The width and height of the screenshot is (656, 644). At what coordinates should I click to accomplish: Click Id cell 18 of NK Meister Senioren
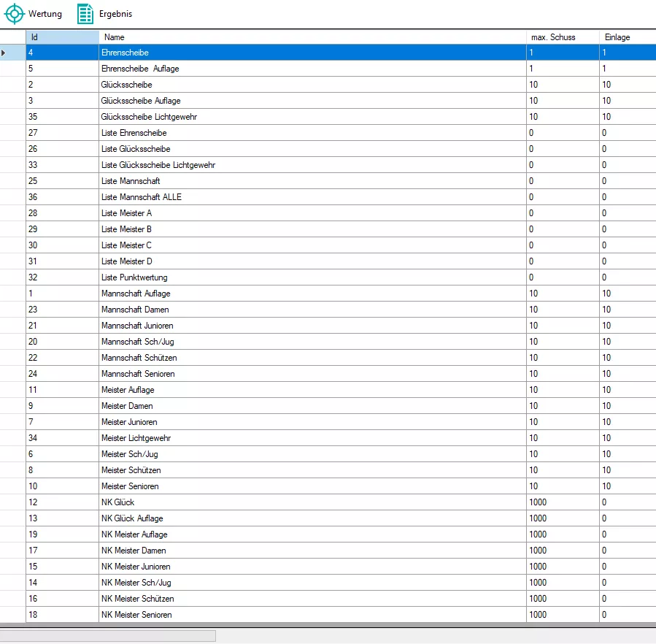pyautogui.click(x=62, y=615)
